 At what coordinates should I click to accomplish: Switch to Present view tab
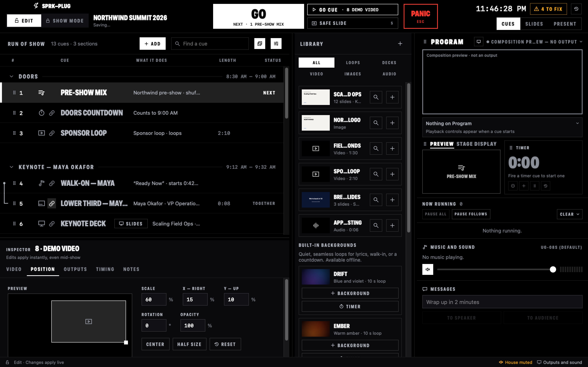click(565, 24)
